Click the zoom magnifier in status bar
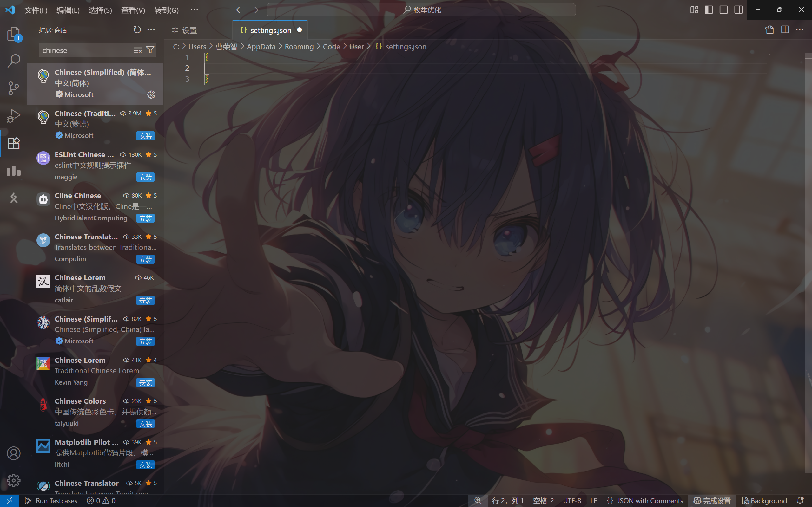 [x=478, y=501]
